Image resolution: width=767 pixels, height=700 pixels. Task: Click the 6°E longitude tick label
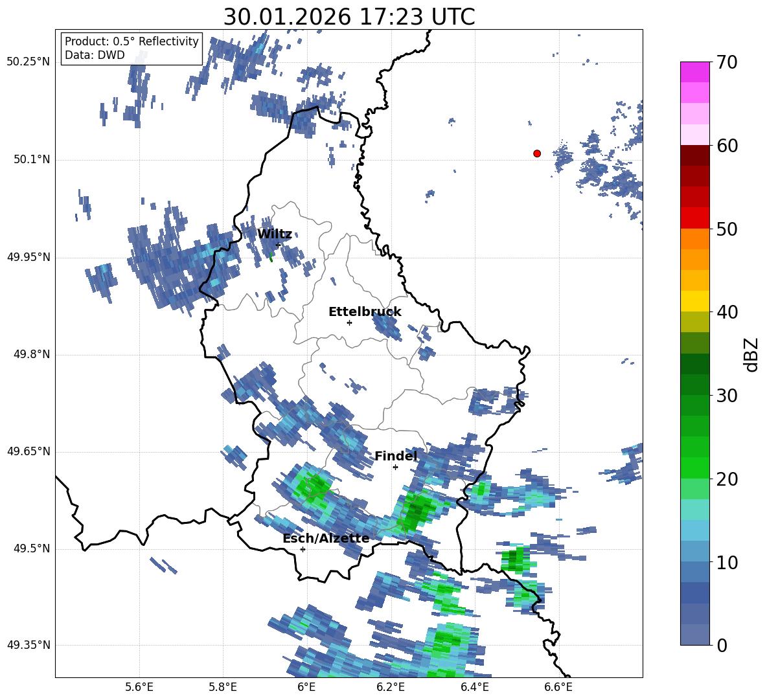coord(306,688)
